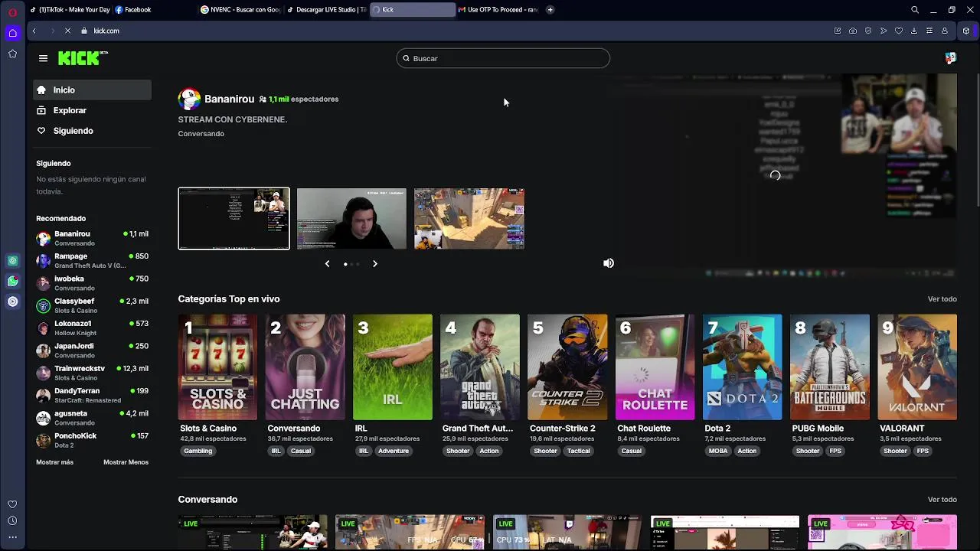Open Opera sidebar home icon
This screenshot has width=980, height=551.
pos(12,33)
